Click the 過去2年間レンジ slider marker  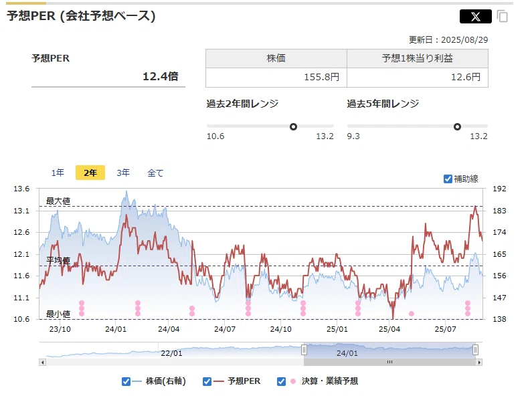[294, 126]
